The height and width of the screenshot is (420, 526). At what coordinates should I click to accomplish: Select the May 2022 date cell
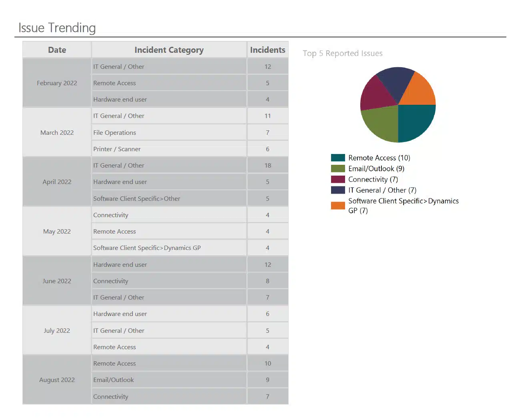57,231
